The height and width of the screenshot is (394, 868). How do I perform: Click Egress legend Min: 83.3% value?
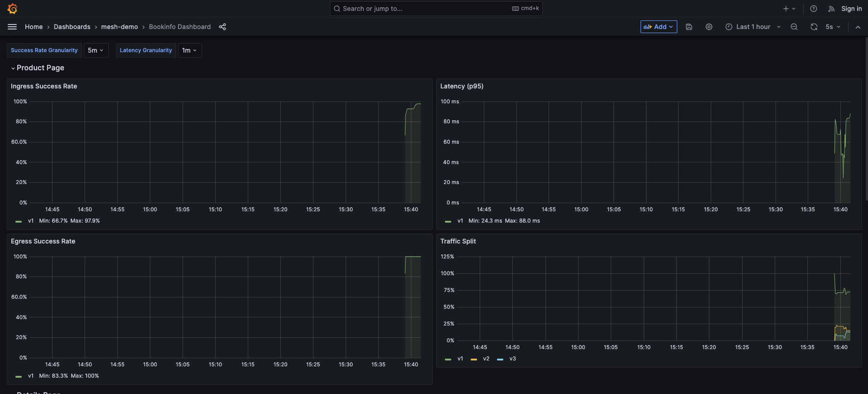click(x=53, y=376)
